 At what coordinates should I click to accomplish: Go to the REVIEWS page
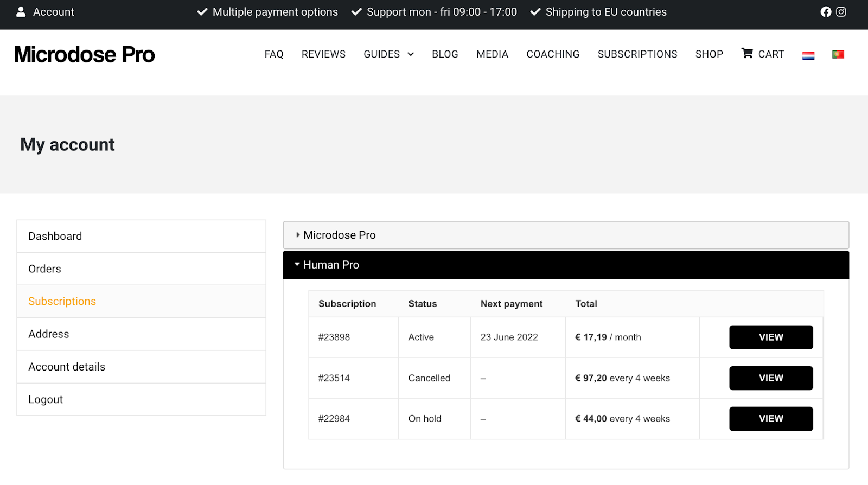[323, 54]
